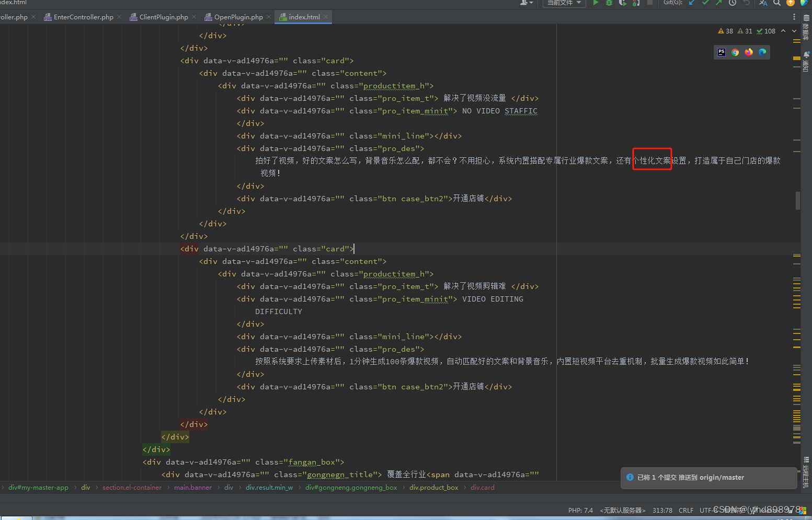Click text 解决了视频剪辑难 in code
This screenshot has height=520, width=812.
click(x=475, y=286)
